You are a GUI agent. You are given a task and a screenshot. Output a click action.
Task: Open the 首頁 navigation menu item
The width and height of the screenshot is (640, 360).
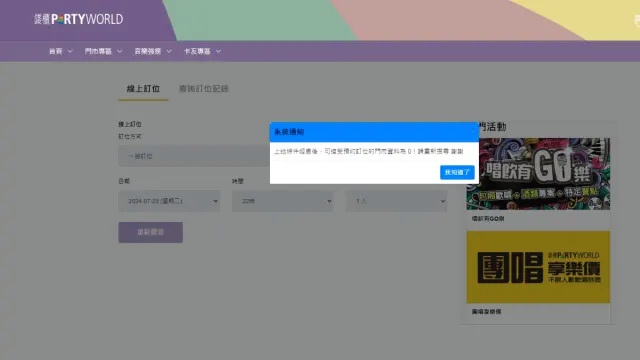(56, 51)
